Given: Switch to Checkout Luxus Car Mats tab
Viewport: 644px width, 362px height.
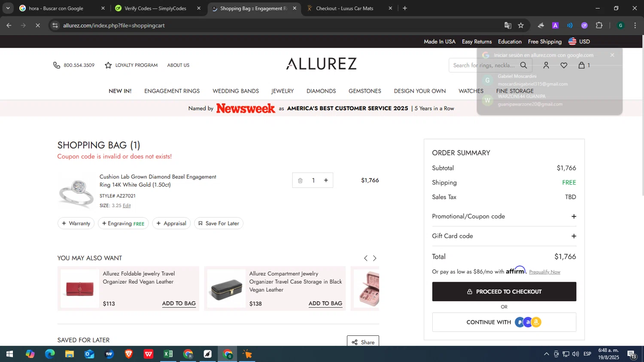Looking at the screenshot, I should coord(349,8).
